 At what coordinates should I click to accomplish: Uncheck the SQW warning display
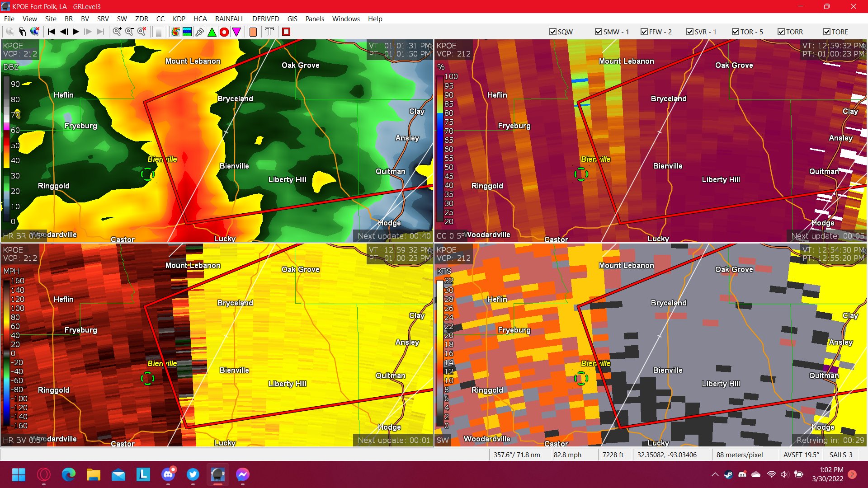(x=552, y=32)
